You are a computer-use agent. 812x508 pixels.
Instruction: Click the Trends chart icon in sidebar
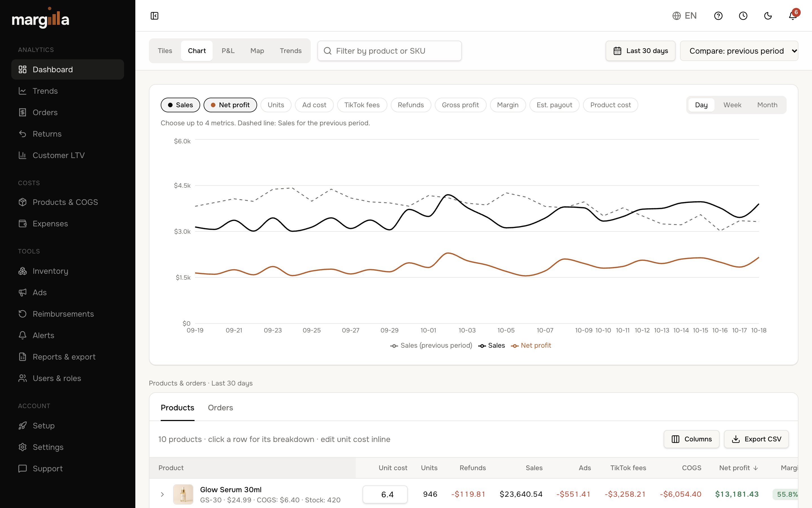click(x=23, y=91)
